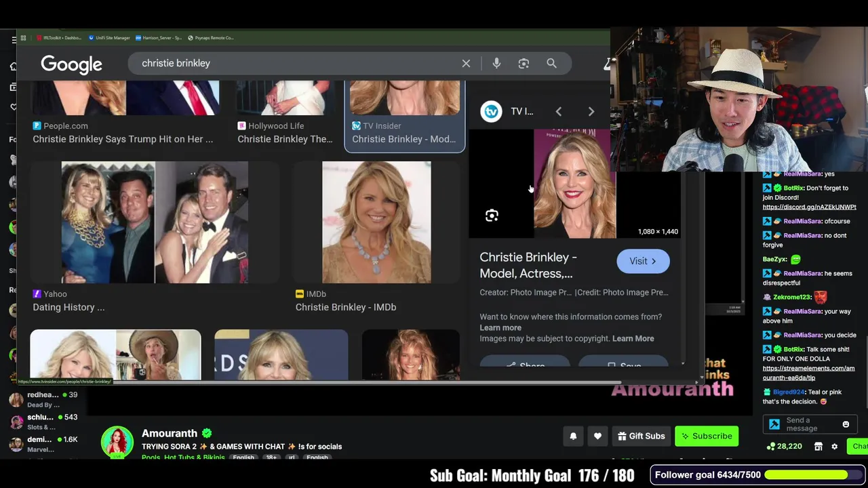Open Pools, Hot Tubs & Bikinis category

(183, 457)
